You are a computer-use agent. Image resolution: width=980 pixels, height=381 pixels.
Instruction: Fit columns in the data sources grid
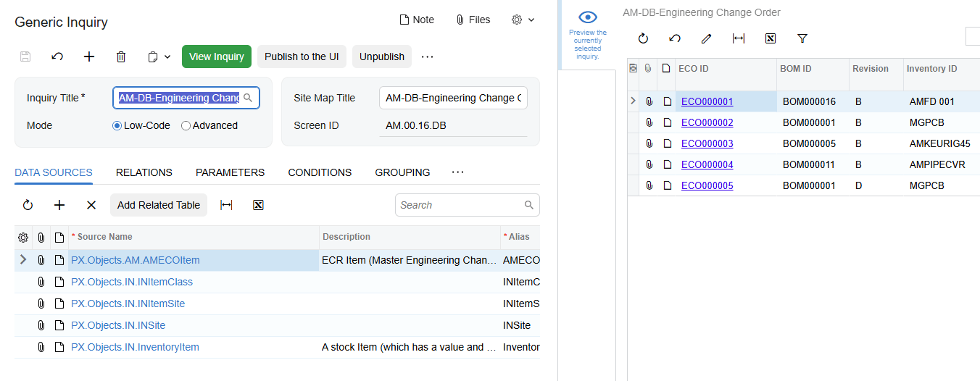coord(226,205)
